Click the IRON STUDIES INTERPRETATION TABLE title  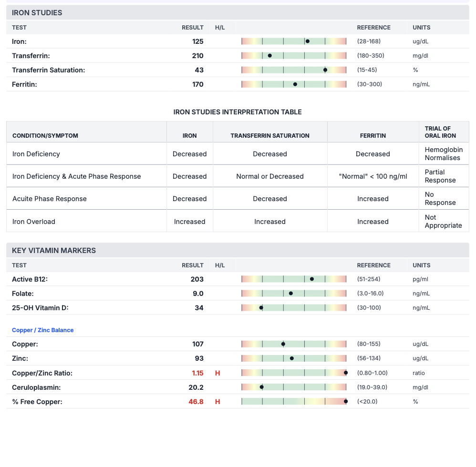tap(238, 112)
